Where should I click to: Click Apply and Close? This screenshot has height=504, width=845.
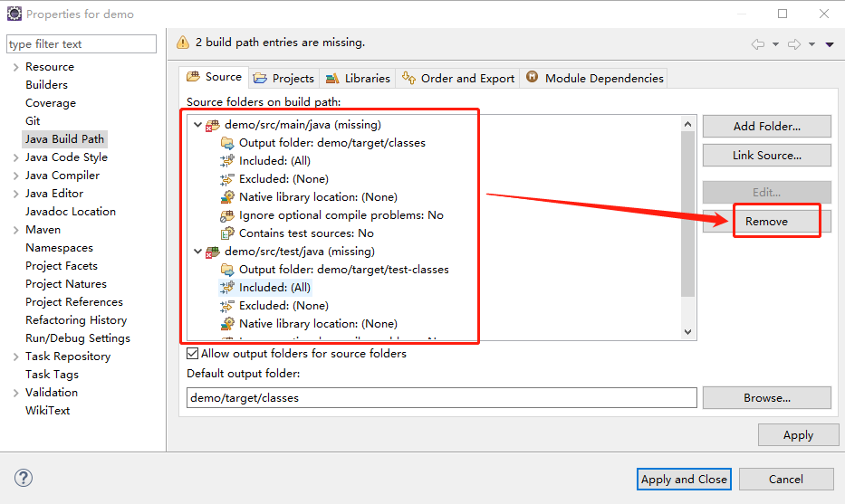684,479
